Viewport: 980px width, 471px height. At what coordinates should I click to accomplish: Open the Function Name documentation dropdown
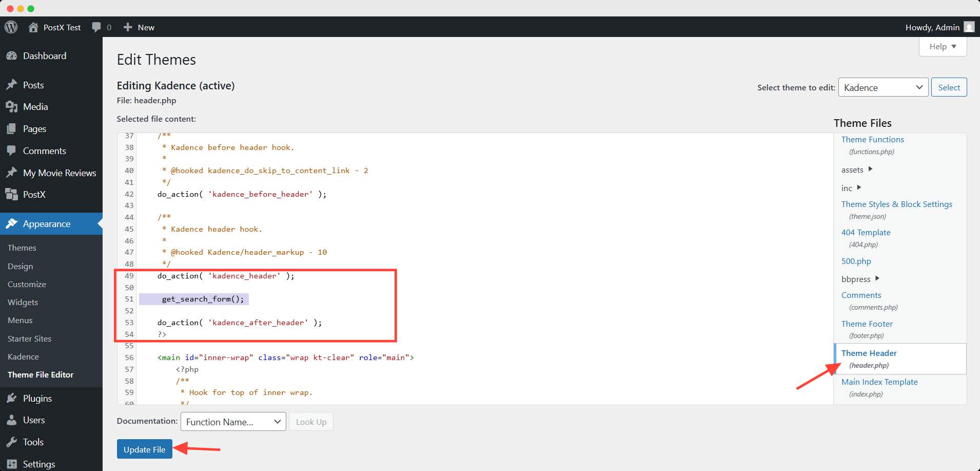tap(233, 422)
